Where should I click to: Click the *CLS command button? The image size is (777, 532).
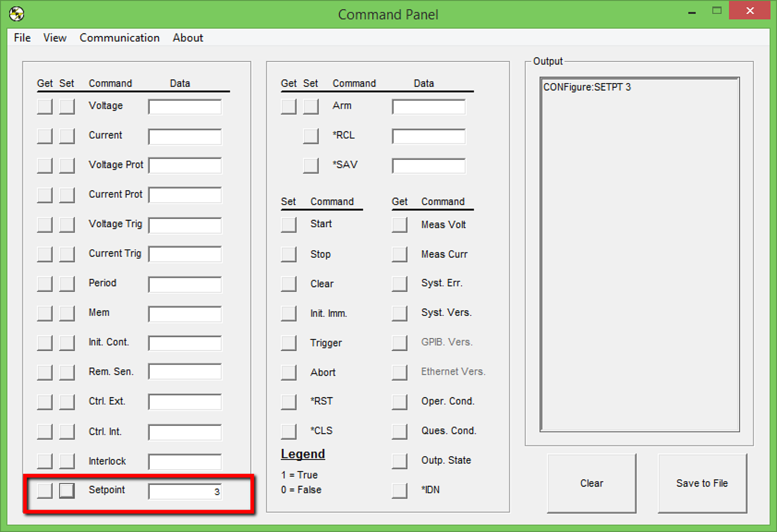[x=289, y=431]
